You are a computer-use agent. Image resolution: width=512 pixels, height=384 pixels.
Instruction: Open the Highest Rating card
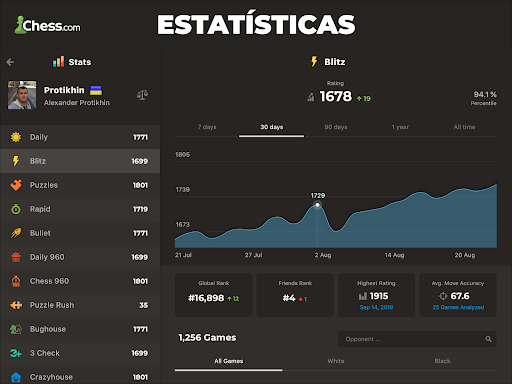click(376, 295)
